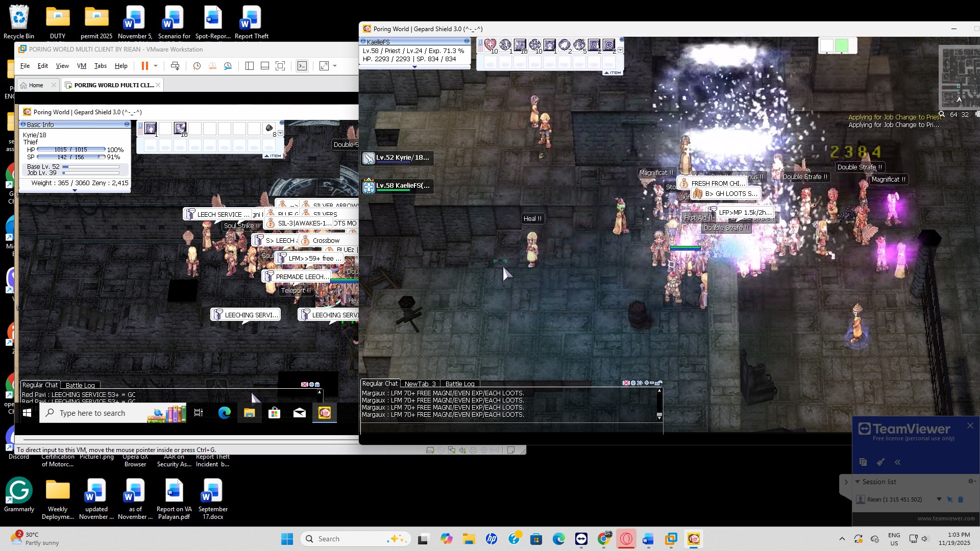Image resolution: width=980 pixels, height=551 pixels.
Task: Open TeamViewer session settings gear dropdown
Action: 972,481
